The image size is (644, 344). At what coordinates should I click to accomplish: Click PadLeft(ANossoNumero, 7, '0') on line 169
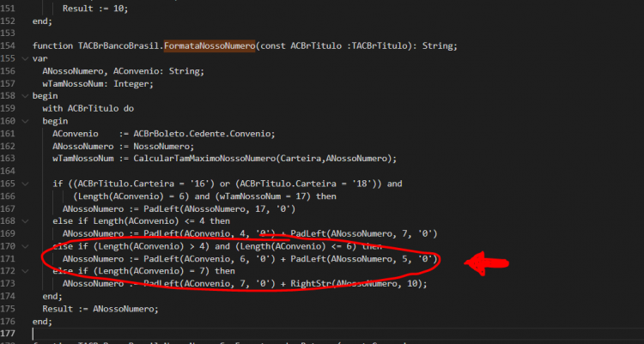[364, 234]
